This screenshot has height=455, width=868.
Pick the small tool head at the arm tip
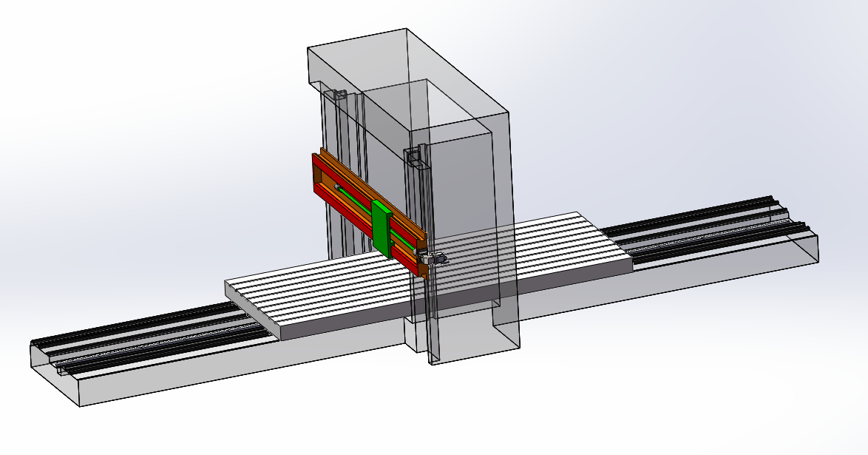(x=433, y=259)
